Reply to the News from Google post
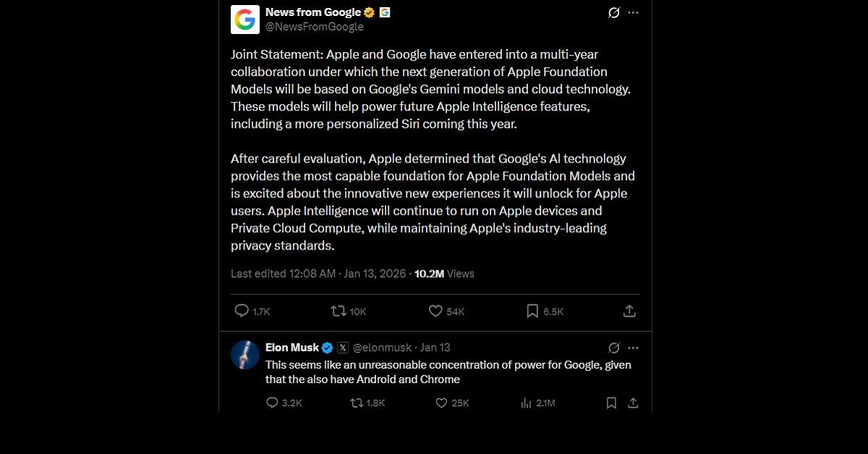This screenshot has height=454, width=868. point(240,311)
